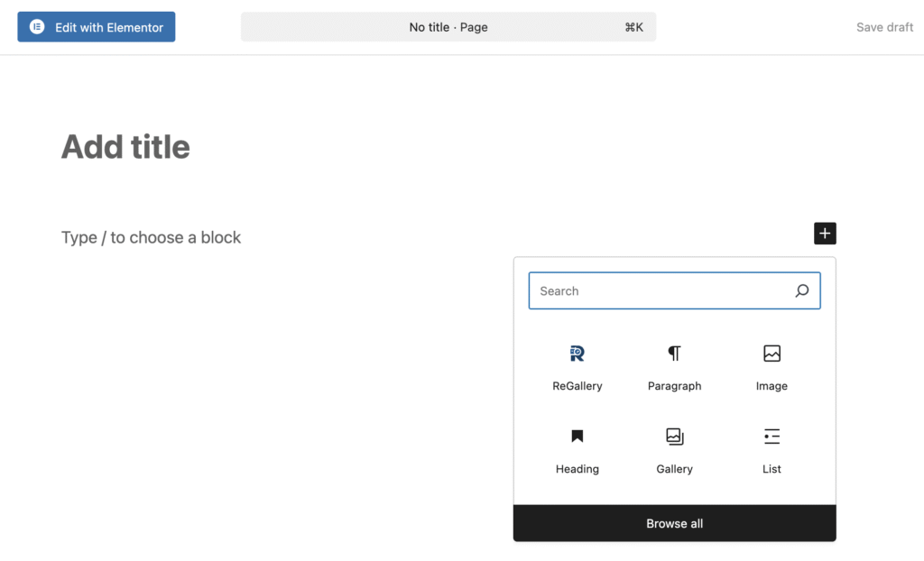Add an Image block

(772, 367)
